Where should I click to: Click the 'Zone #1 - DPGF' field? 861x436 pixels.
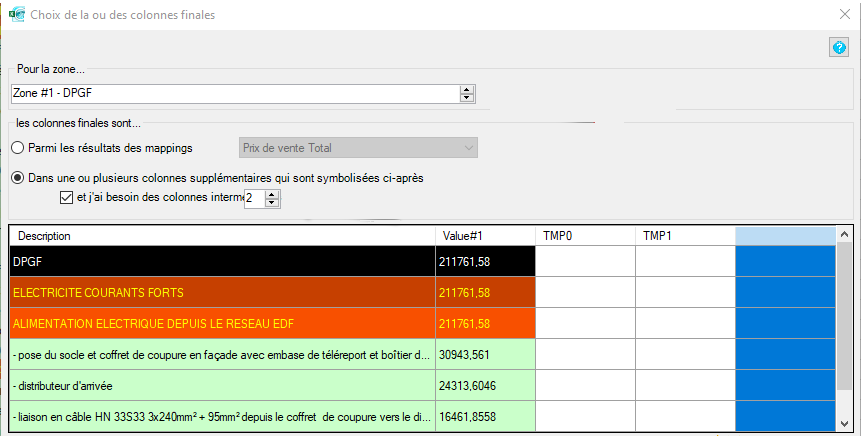[x=235, y=93]
